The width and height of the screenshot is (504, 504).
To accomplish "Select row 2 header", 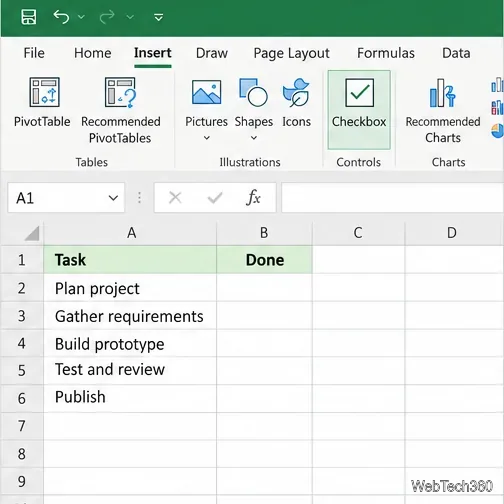I will point(22,288).
